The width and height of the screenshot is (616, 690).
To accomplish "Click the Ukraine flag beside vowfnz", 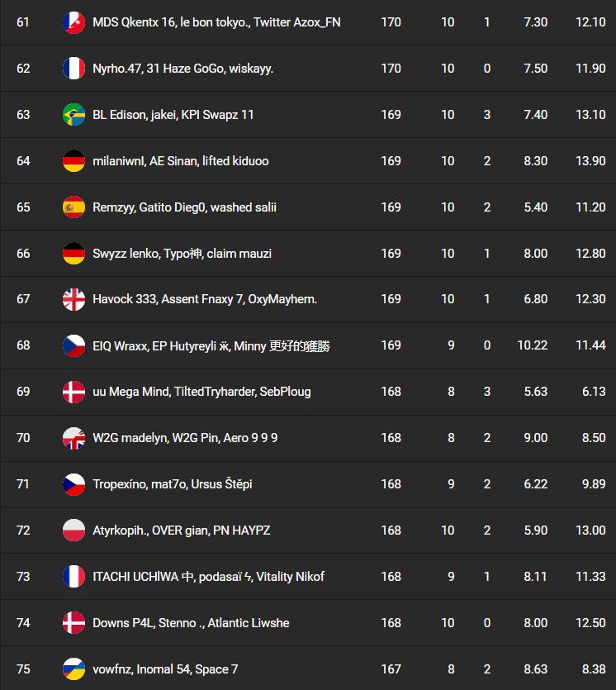I will click(74, 669).
